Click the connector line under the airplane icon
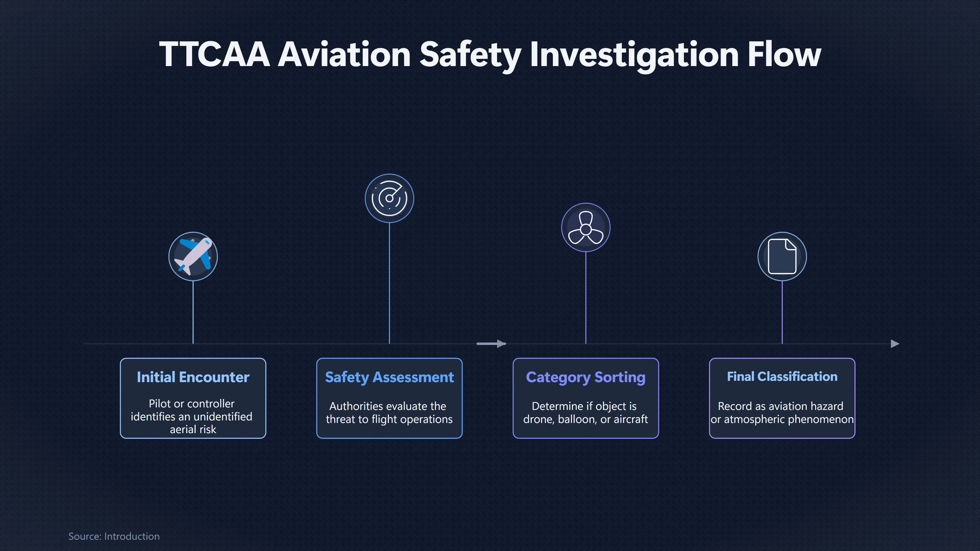 [193, 312]
